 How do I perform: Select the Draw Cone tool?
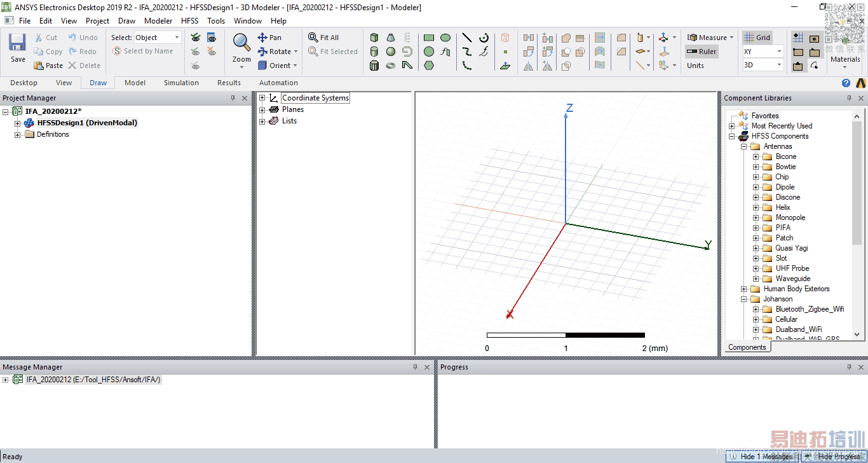(x=391, y=38)
